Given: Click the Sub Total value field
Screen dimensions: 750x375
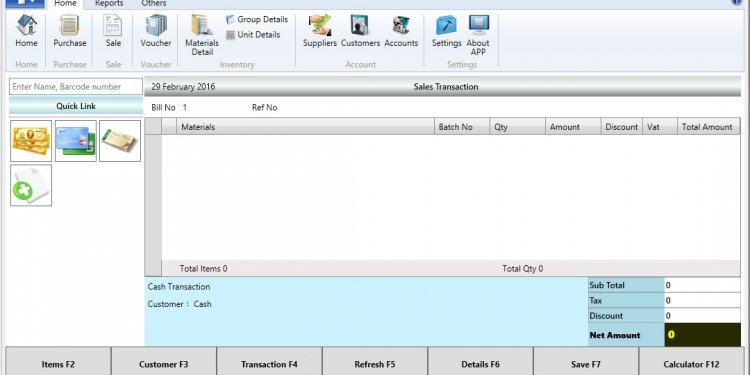Looking at the screenshot, I should pos(702,285).
